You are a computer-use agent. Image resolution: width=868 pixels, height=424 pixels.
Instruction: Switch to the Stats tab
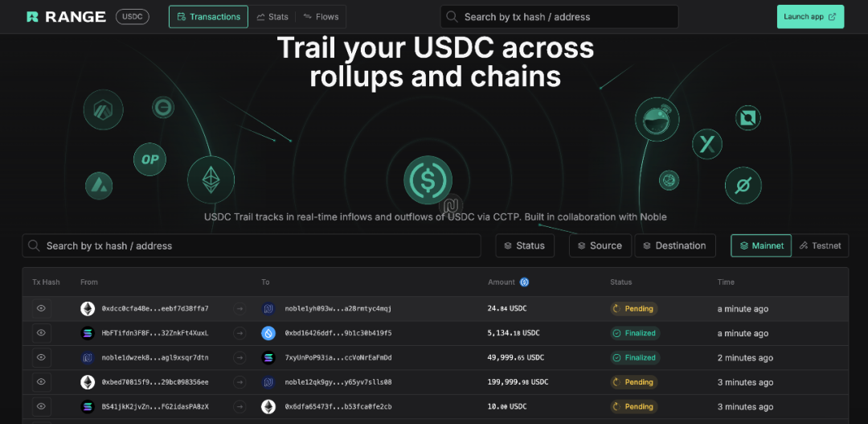point(272,17)
